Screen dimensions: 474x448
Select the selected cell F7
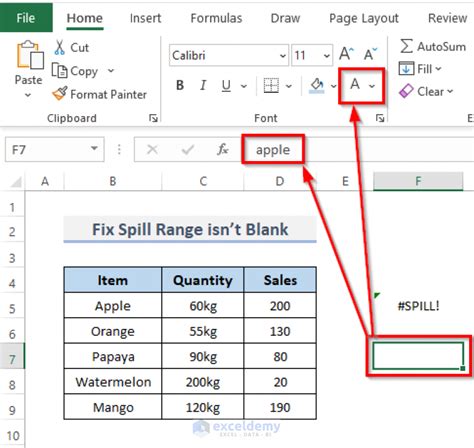pyautogui.click(x=418, y=356)
